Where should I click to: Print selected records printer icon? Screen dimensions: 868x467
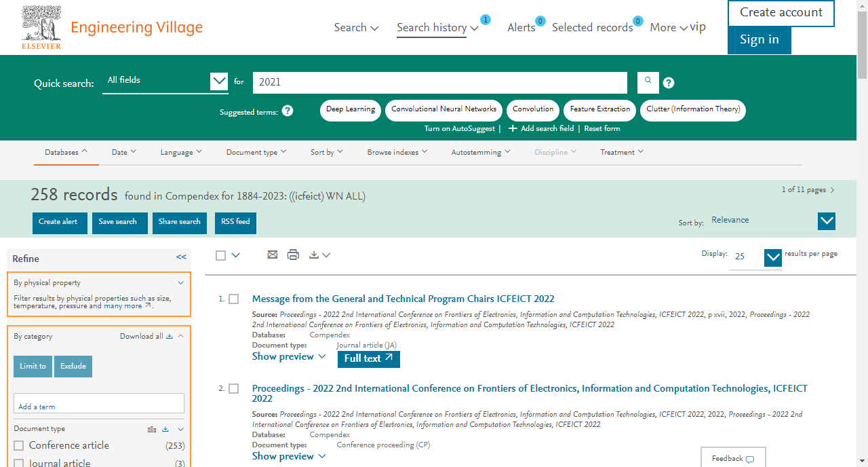click(x=293, y=255)
